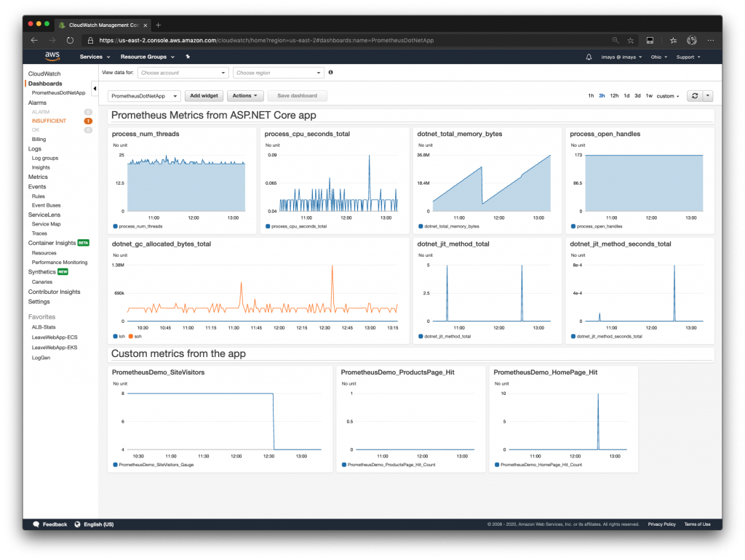Open Canaries under Synthetics
The image size is (745, 560).
41,282
